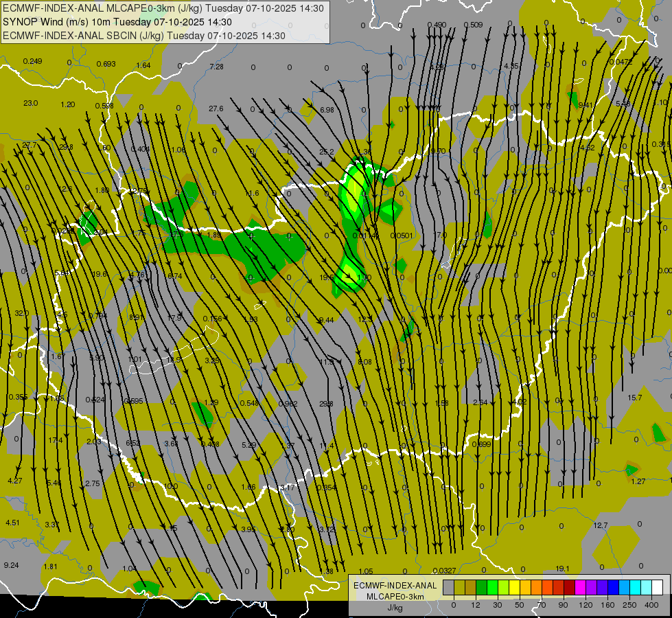Click the 400 tick value on legend
Viewport: 672px width, 618px height.
tap(651, 605)
